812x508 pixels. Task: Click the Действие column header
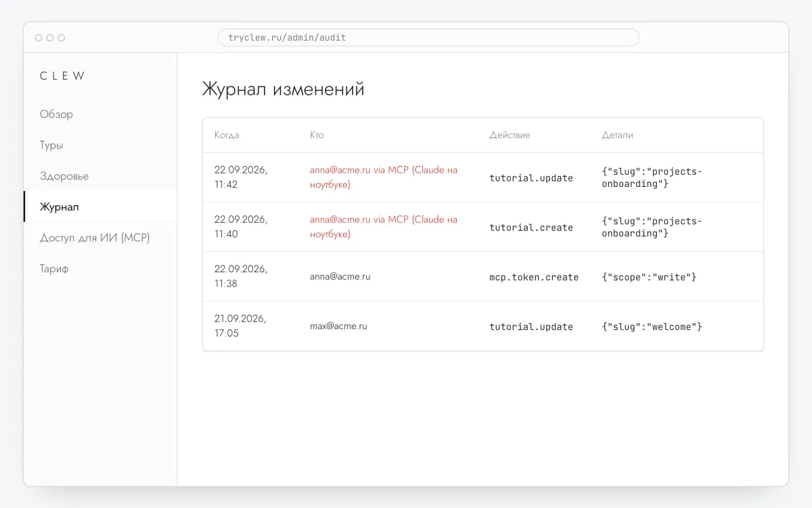tap(510, 135)
